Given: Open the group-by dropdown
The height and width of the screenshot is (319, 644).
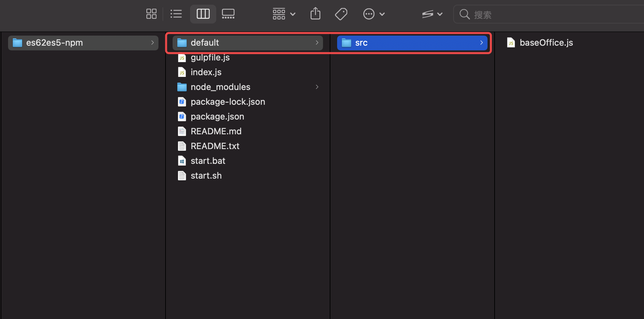Looking at the screenshot, I should (284, 14).
